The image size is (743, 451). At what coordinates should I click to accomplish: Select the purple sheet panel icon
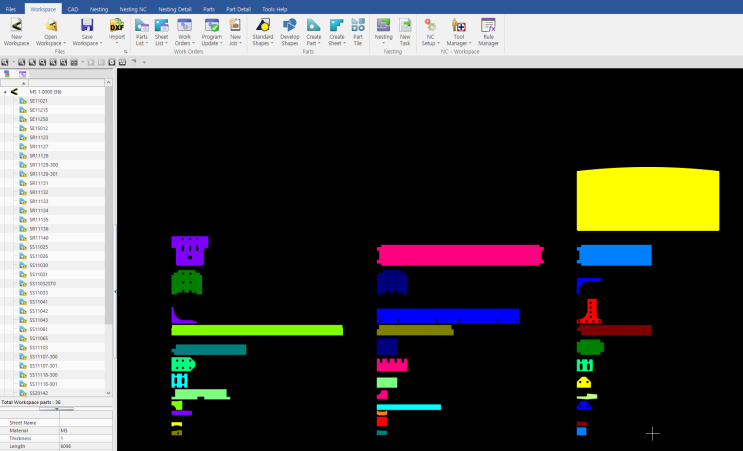click(22, 74)
